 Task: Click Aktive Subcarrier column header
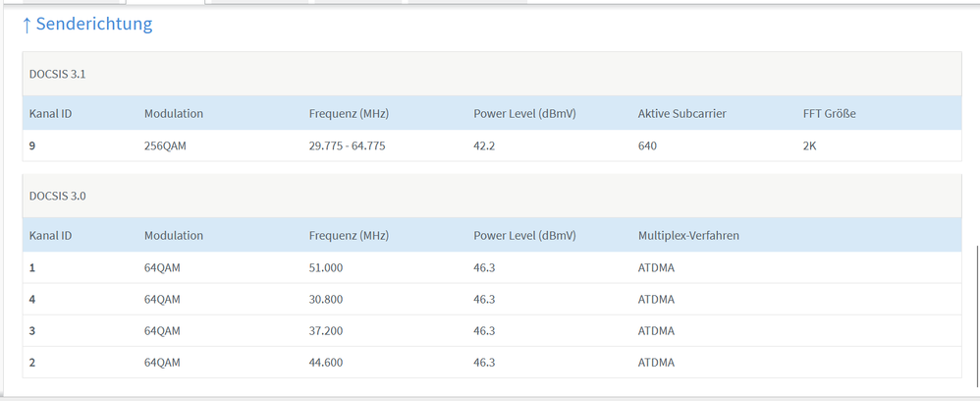coord(681,114)
